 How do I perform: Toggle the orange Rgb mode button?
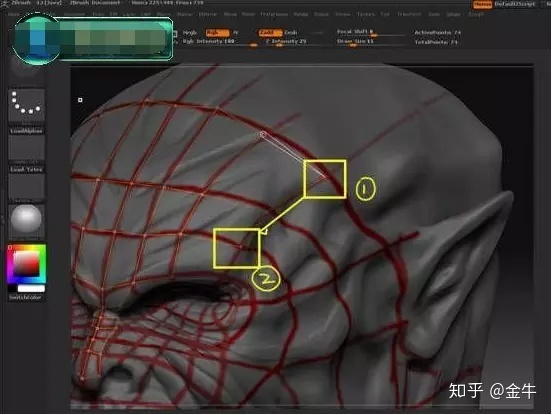[217, 33]
